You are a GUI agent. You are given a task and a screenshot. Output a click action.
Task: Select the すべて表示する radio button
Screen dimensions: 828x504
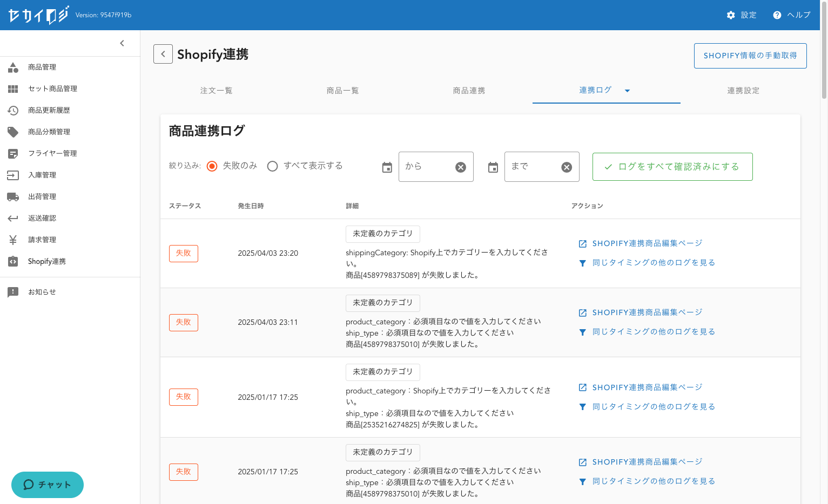pos(273,166)
